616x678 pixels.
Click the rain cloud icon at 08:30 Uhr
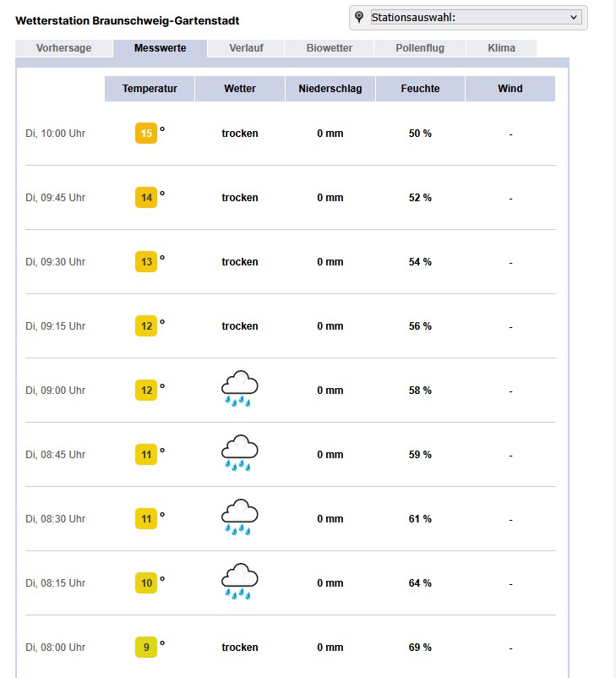pos(239,518)
